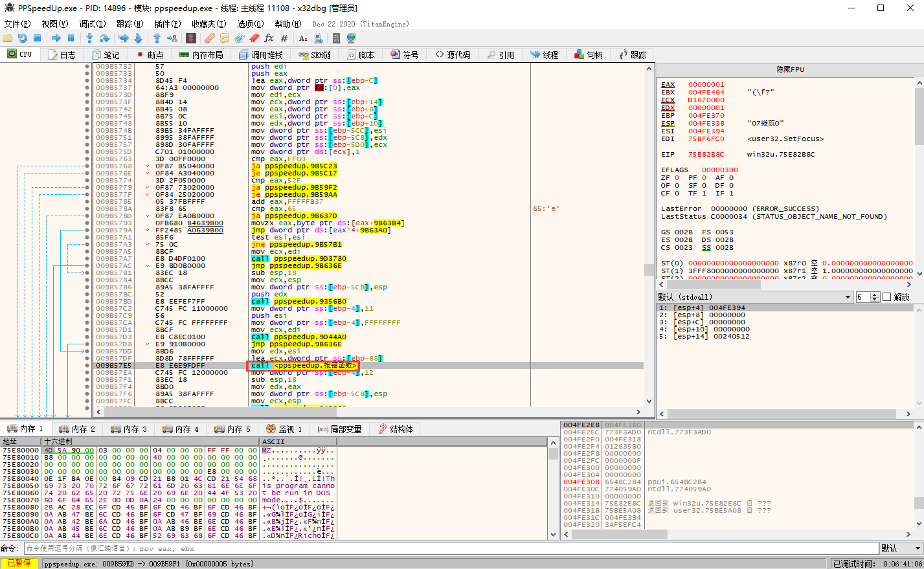
Task: Click the Labels tag toolbar icon
Action: coord(240,38)
